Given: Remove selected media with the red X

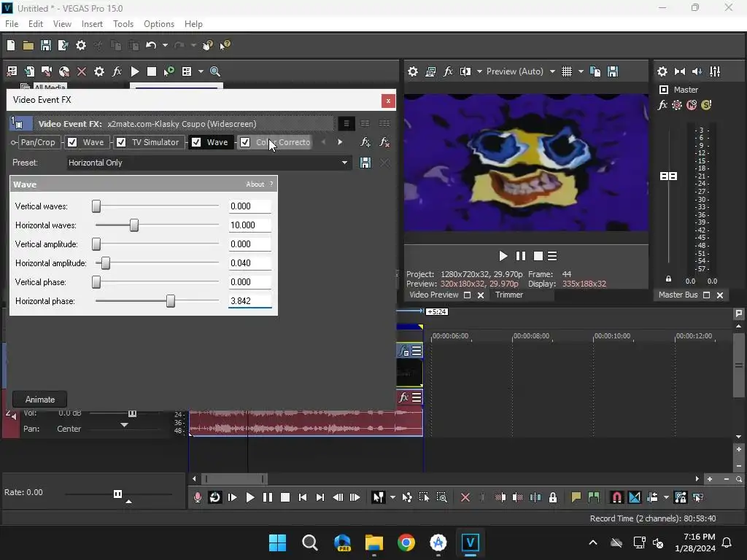Looking at the screenshot, I should 82,71.
